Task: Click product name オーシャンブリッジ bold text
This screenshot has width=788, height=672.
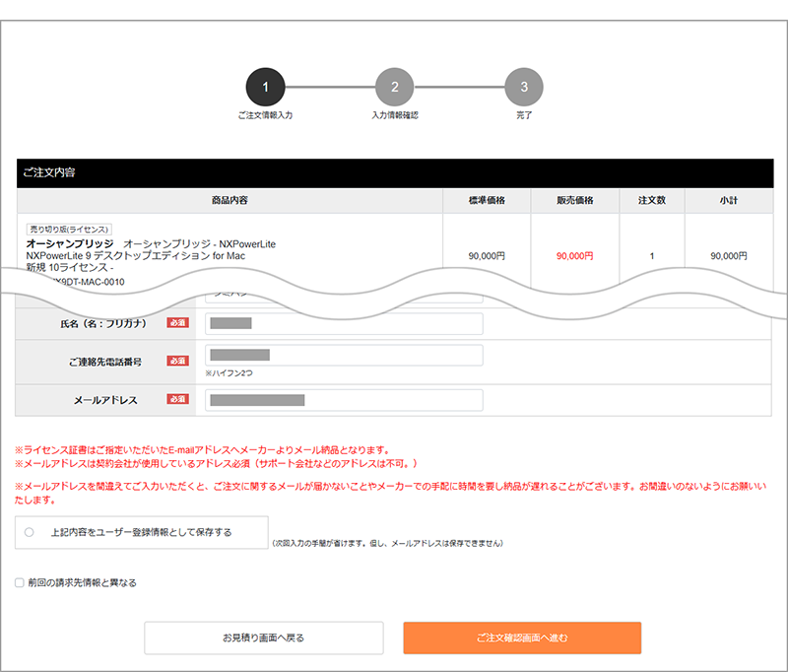Action: pyautogui.click(x=70, y=243)
